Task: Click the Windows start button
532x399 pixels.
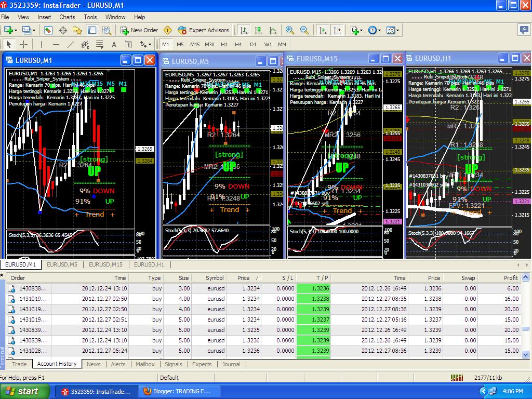Action: point(24,391)
